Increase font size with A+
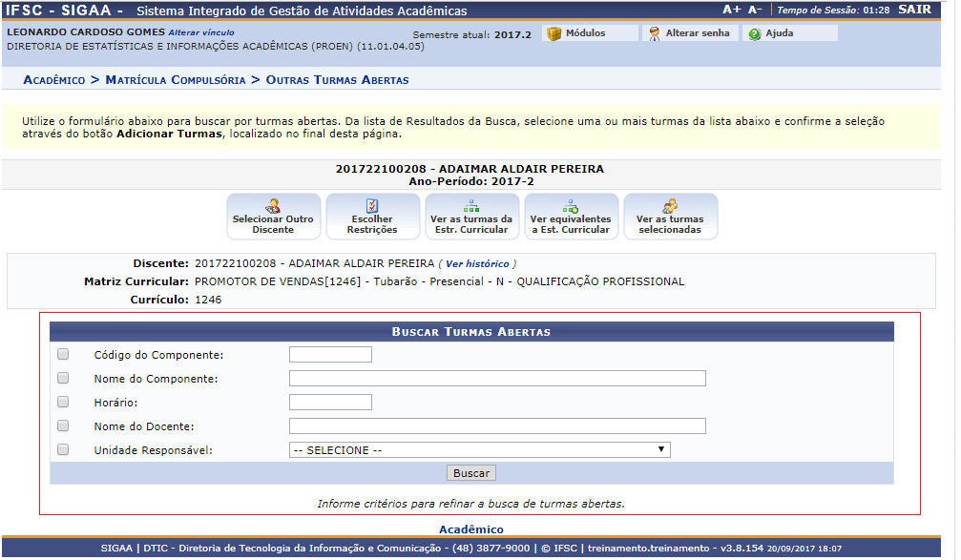Image resolution: width=961 pixels, height=560 pixels. point(731,10)
